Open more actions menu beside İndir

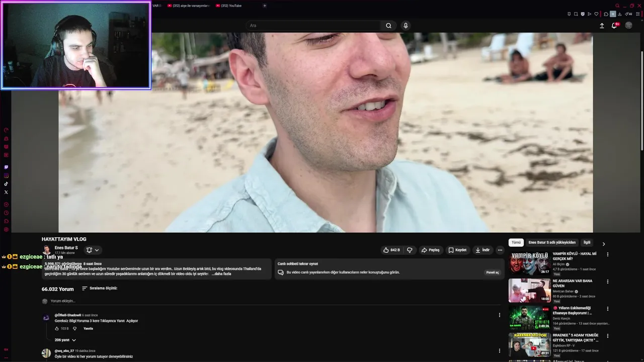500,250
